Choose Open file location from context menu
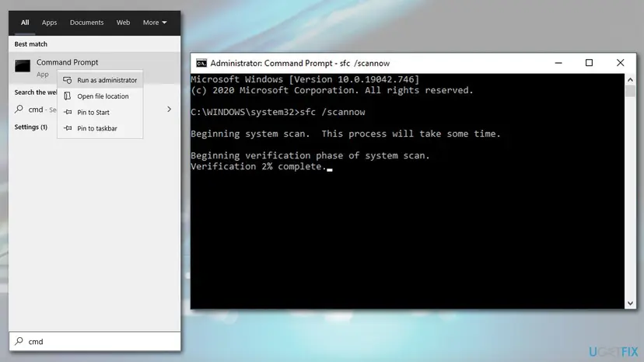This screenshot has width=644, height=362. click(100, 96)
